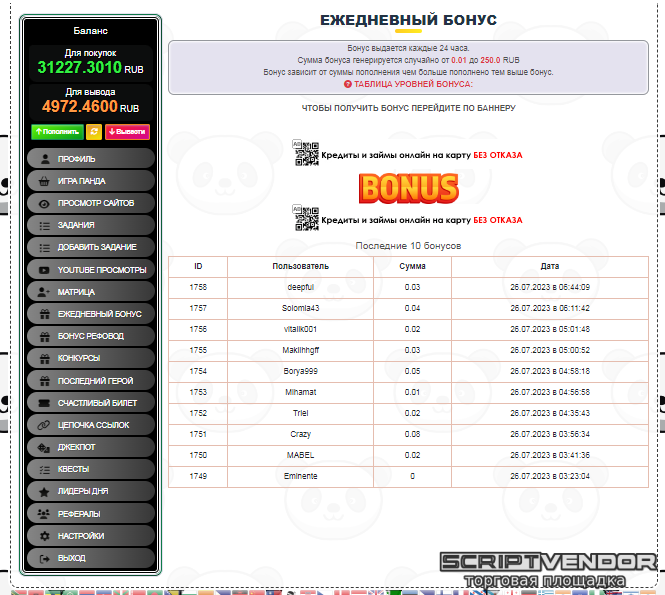665x595 pixels.
Task: Open the Матрица menu item
Action: point(91,292)
